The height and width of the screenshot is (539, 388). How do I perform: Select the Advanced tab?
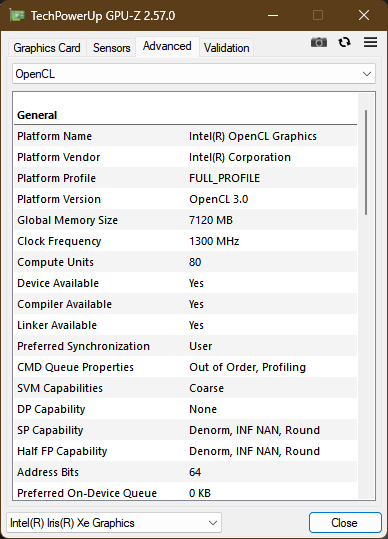tap(167, 46)
